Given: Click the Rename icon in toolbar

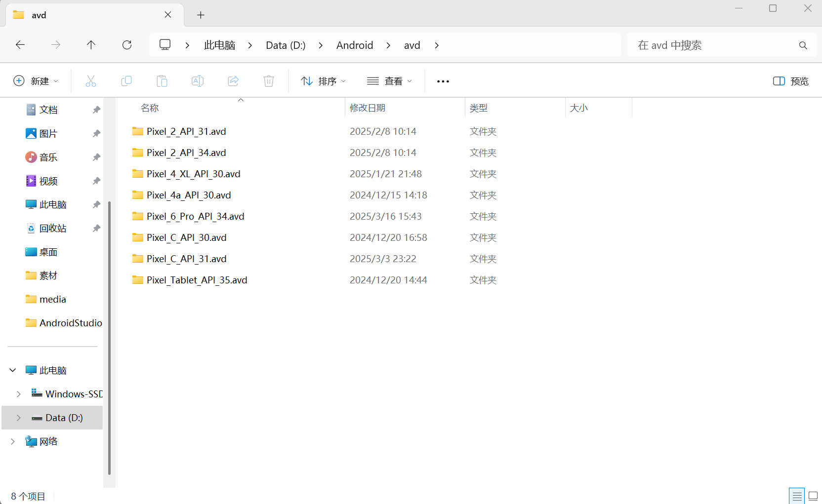Looking at the screenshot, I should click(x=198, y=81).
